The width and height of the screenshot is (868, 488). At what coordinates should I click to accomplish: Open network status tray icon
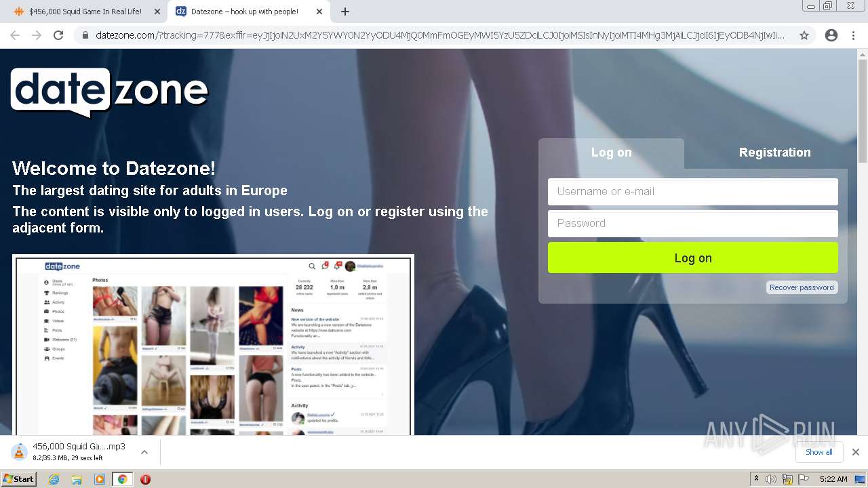pos(787,479)
